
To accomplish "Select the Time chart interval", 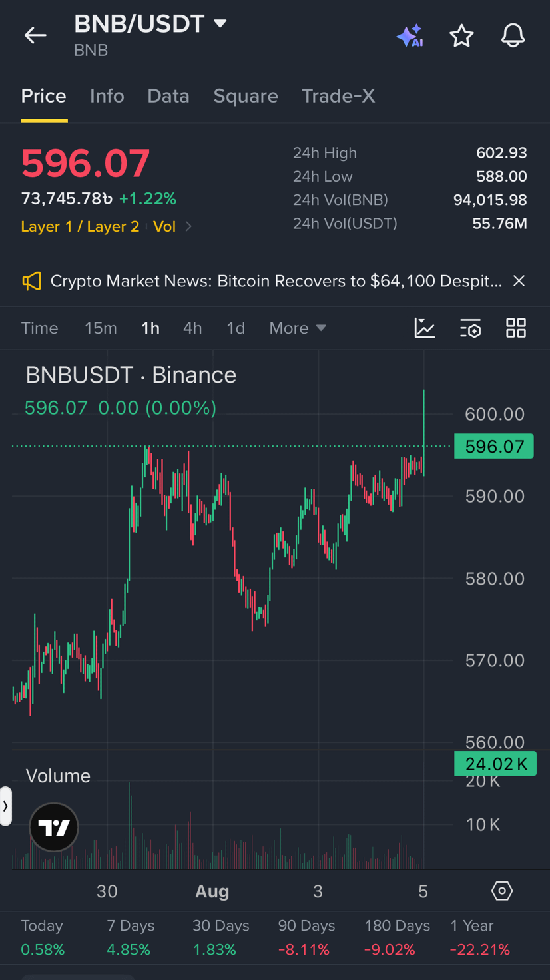I will [39, 328].
